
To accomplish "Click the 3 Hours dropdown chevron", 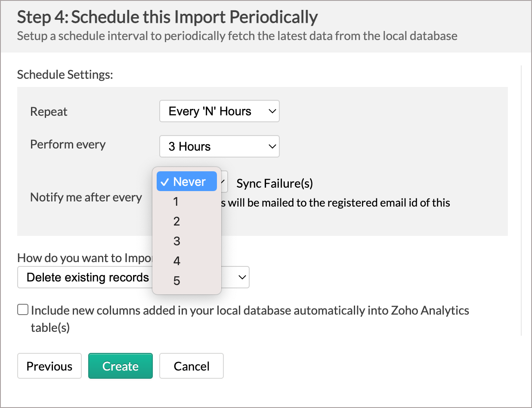I will 272,147.
